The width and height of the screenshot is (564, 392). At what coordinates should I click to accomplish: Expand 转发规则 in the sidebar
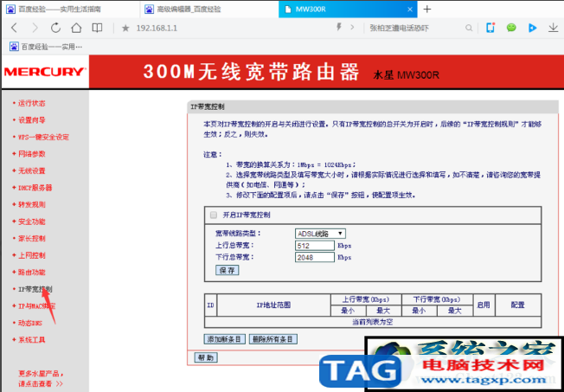point(32,205)
